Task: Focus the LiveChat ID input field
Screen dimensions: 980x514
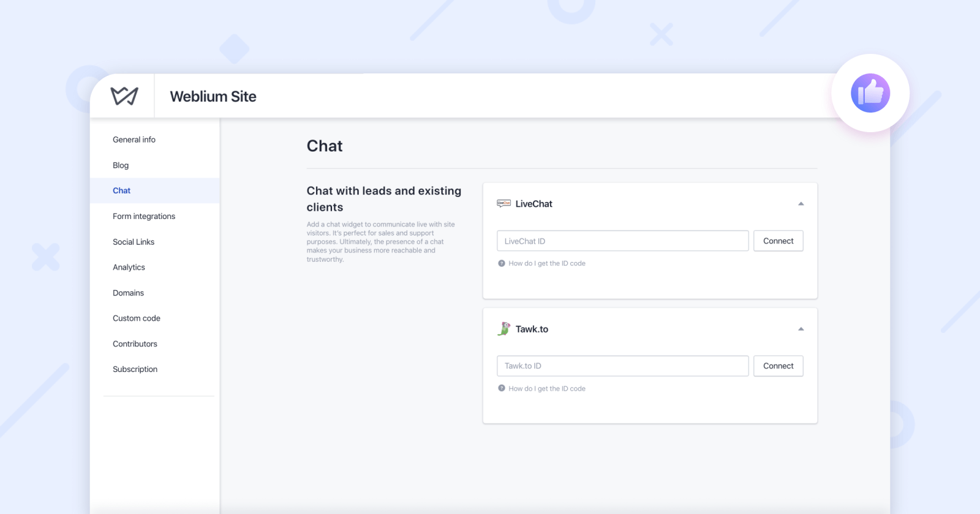Action: coord(623,241)
